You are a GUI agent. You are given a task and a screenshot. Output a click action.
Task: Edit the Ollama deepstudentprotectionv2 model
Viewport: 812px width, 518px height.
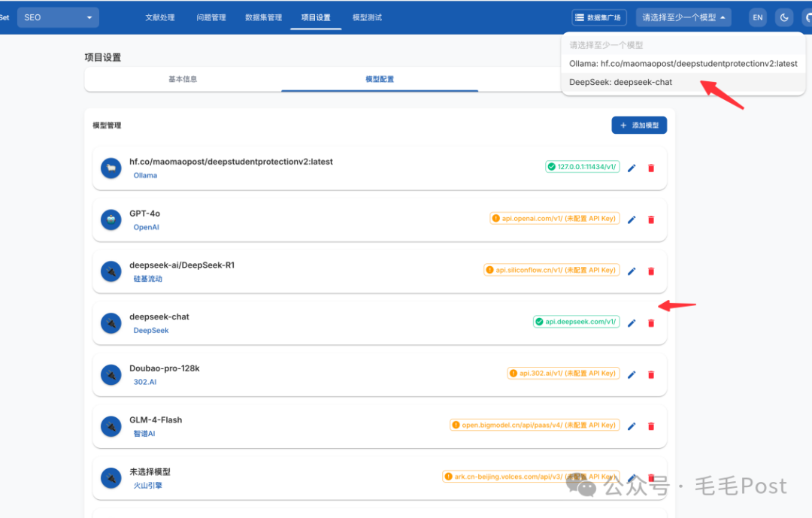[x=632, y=168]
